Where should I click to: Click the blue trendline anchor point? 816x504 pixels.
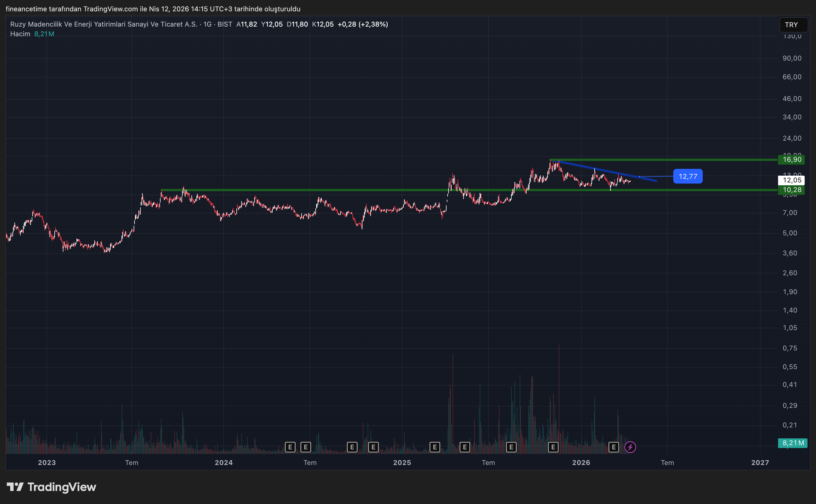[x=639, y=177]
